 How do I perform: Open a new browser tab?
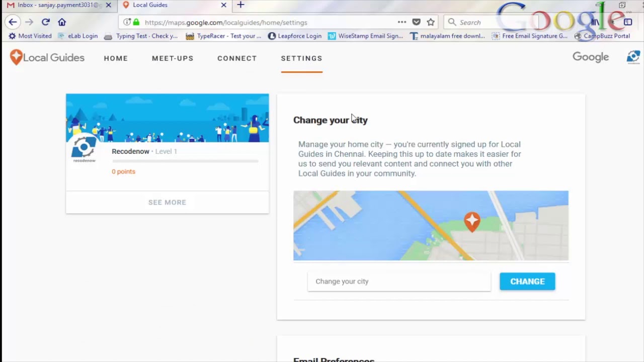pos(240,5)
